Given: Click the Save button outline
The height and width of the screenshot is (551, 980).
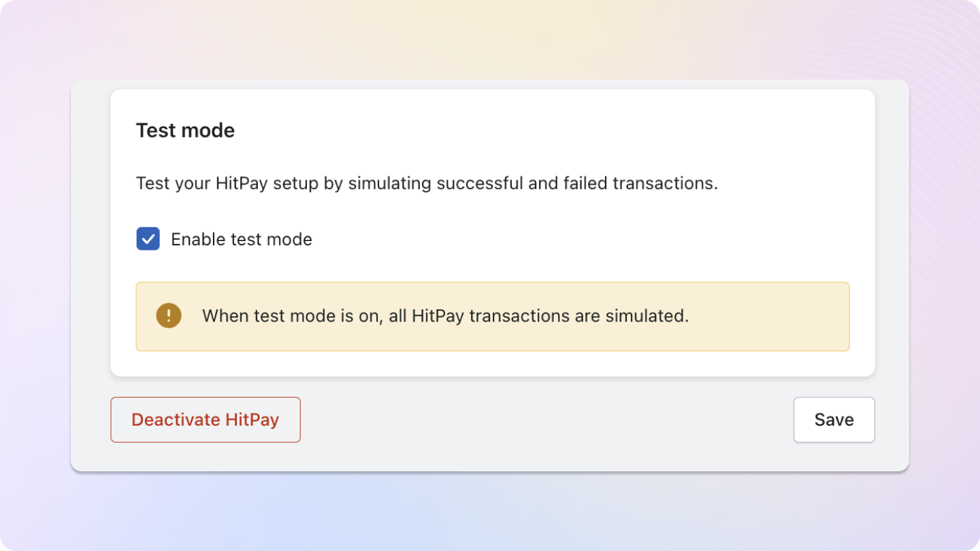Looking at the screenshot, I should [x=834, y=420].
